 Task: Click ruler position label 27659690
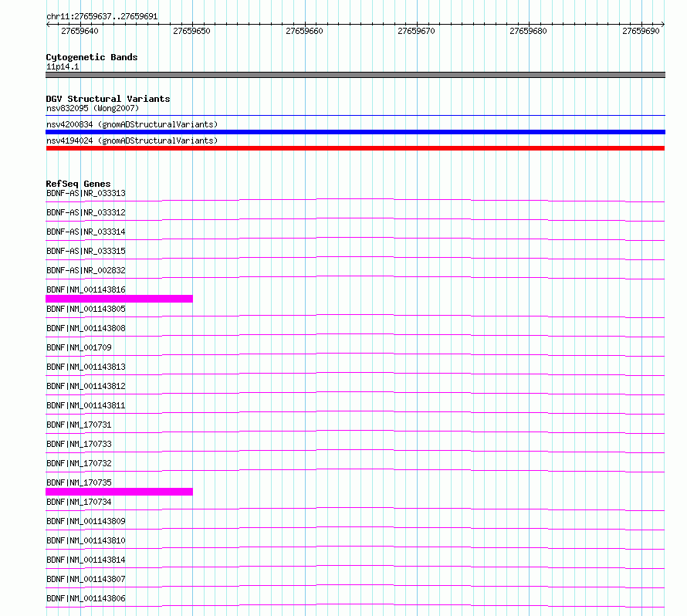pyautogui.click(x=641, y=31)
